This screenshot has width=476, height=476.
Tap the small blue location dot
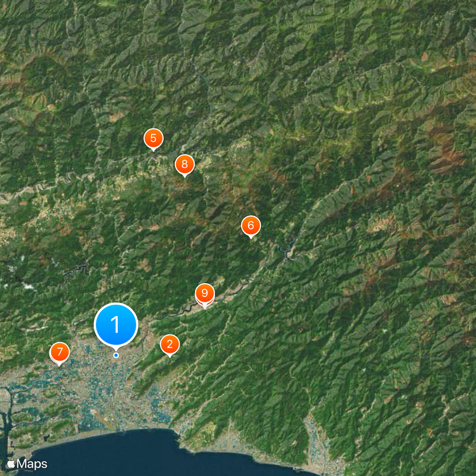[x=116, y=355]
